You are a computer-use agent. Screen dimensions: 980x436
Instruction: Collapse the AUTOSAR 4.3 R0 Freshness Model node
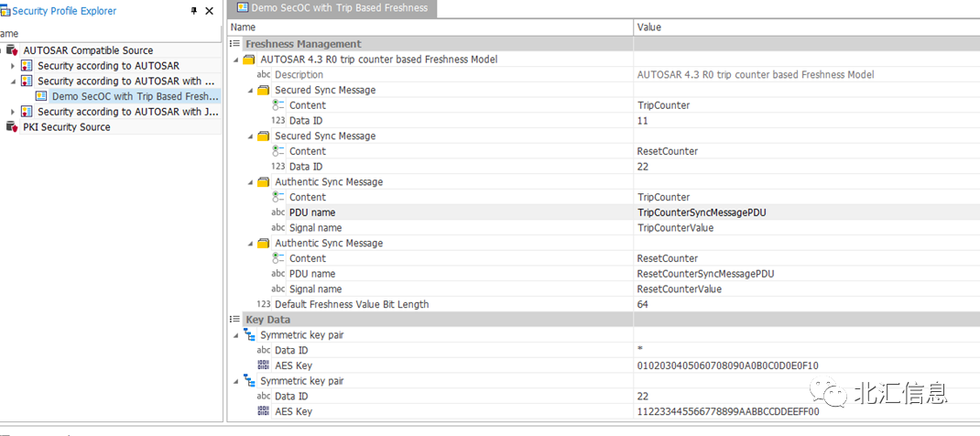pos(236,60)
